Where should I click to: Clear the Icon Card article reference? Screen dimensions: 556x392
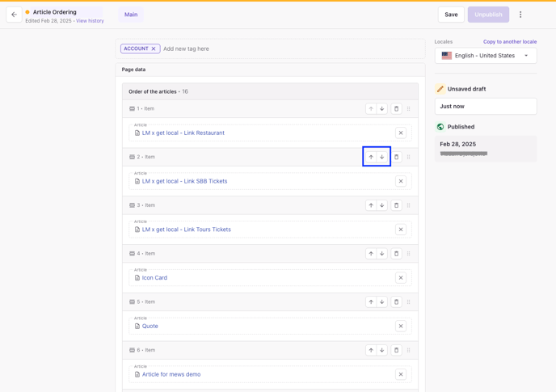tap(401, 278)
